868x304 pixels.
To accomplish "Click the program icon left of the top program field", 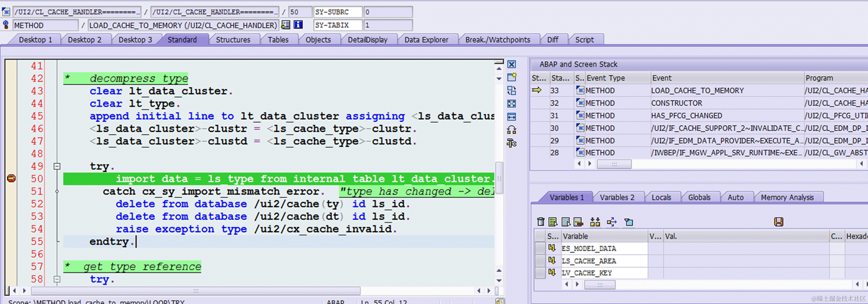I will 6,12.
